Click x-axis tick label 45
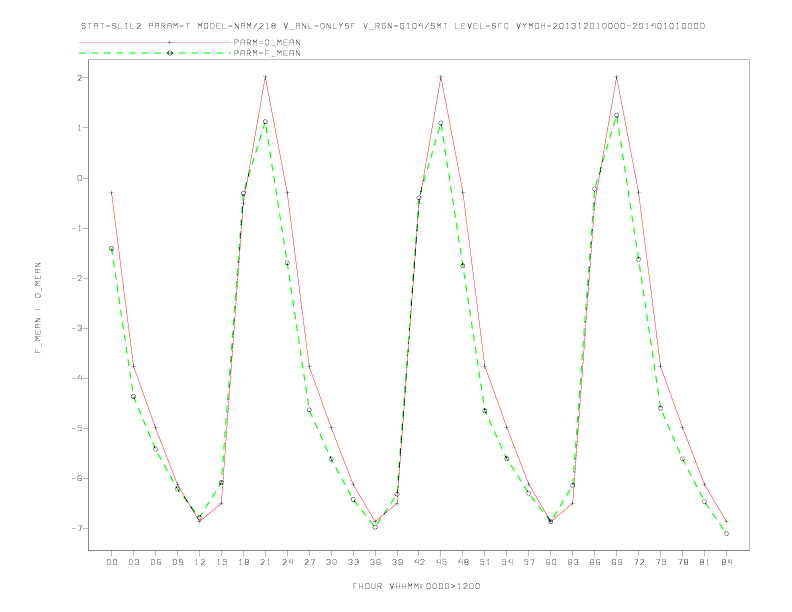The image size is (792, 612). 441,562
